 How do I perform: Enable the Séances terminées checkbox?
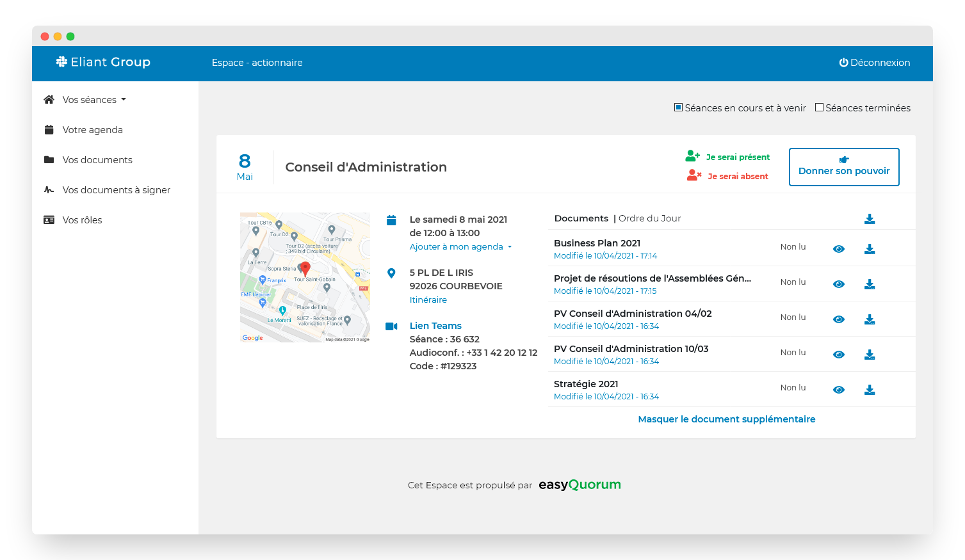point(819,108)
